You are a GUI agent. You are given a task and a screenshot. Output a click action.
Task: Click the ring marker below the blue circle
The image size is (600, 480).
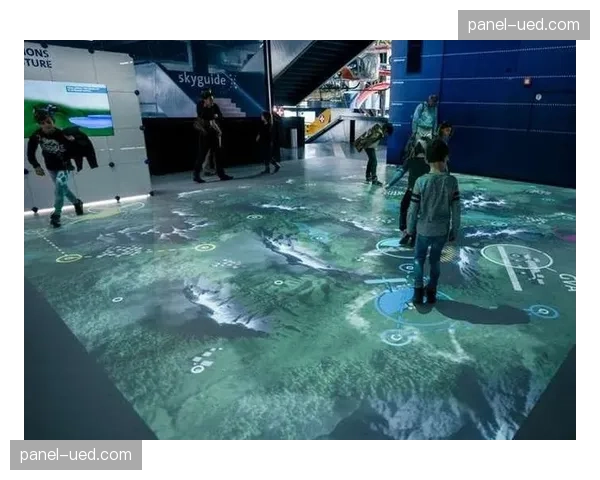[x=395, y=337]
